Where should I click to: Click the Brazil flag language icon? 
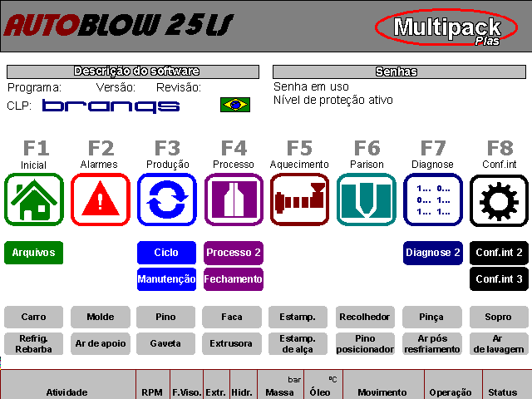tap(235, 105)
